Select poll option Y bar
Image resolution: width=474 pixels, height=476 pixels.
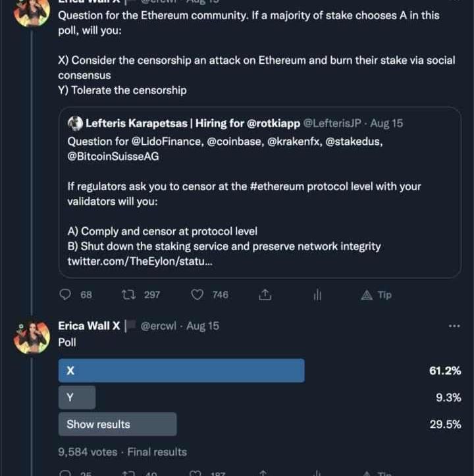[77, 398]
